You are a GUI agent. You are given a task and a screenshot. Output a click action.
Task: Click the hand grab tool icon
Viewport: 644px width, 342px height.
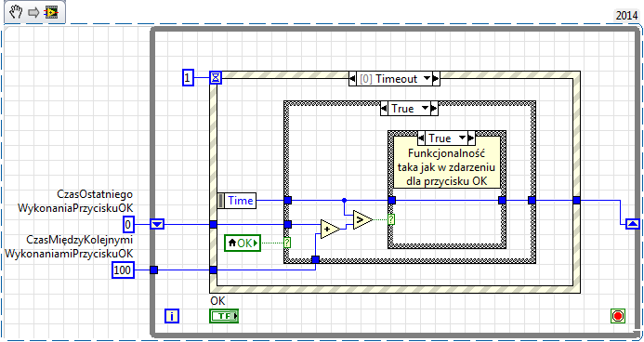pyautogui.click(x=16, y=13)
